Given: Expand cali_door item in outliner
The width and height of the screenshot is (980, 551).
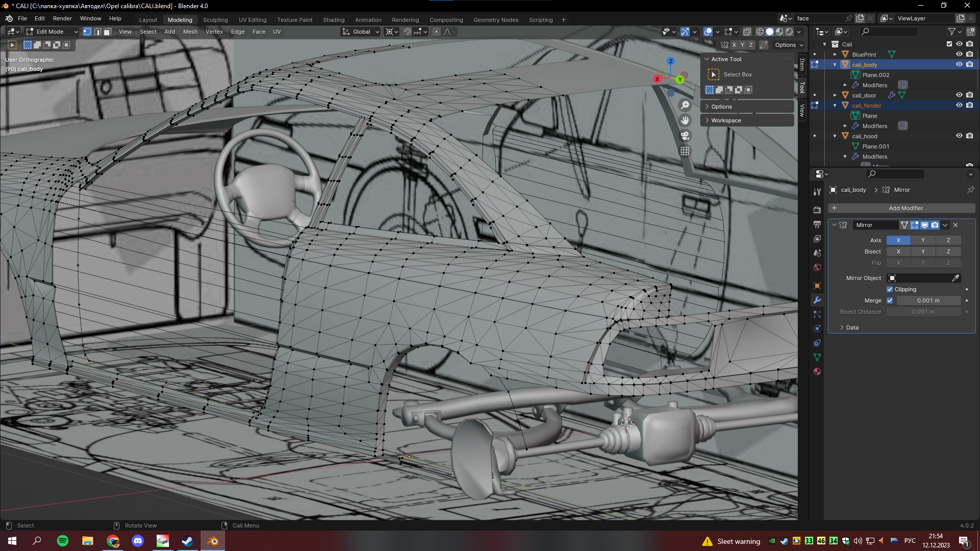Looking at the screenshot, I should coord(835,95).
